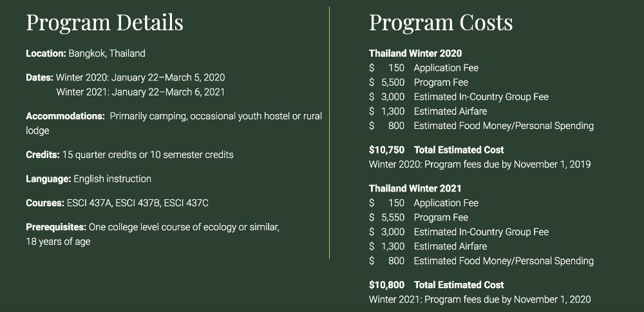Click the Winter 2021 dates line
Viewport: 644px width, 312px height.
click(x=140, y=92)
